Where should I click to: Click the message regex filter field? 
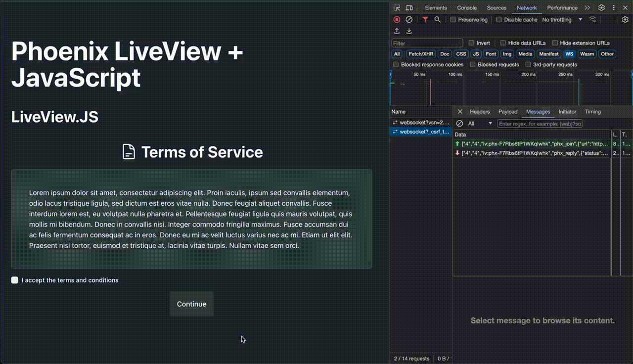pos(540,124)
